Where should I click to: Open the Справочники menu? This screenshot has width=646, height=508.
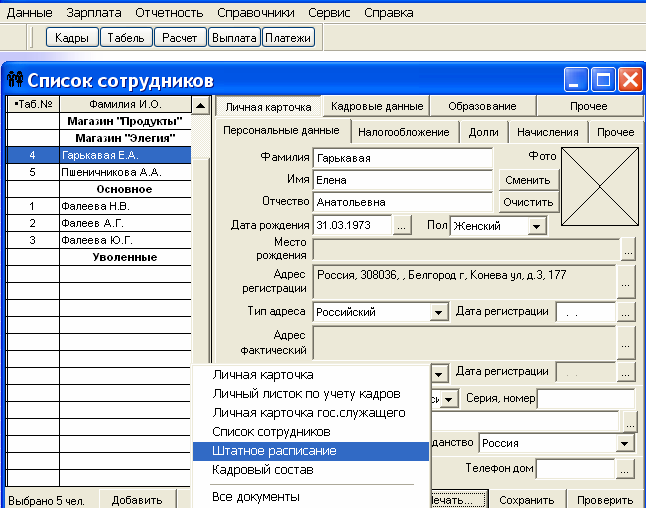[255, 13]
